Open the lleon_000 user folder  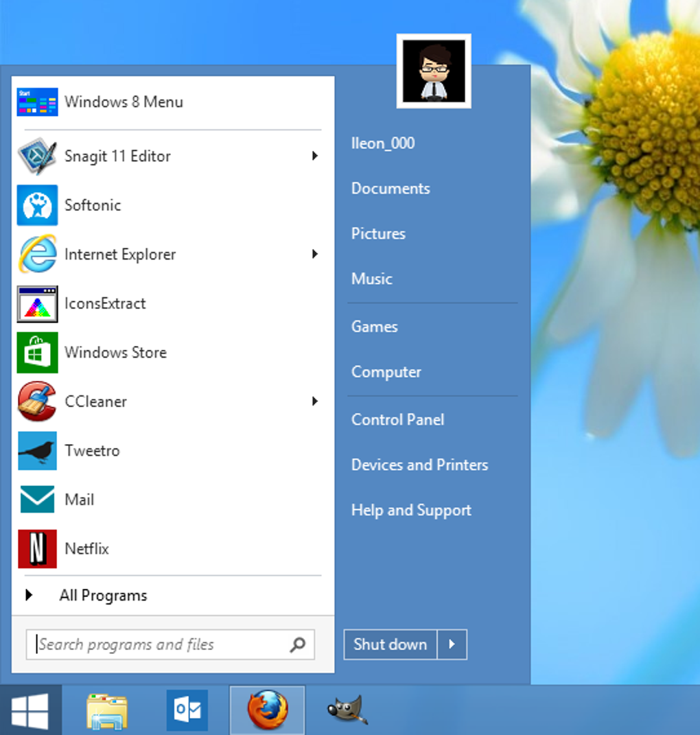383,143
